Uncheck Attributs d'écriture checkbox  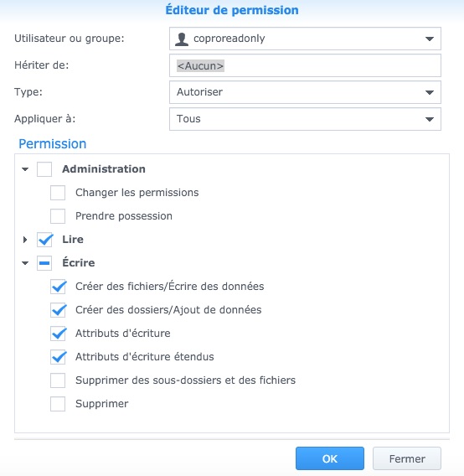tap(58, 334)
